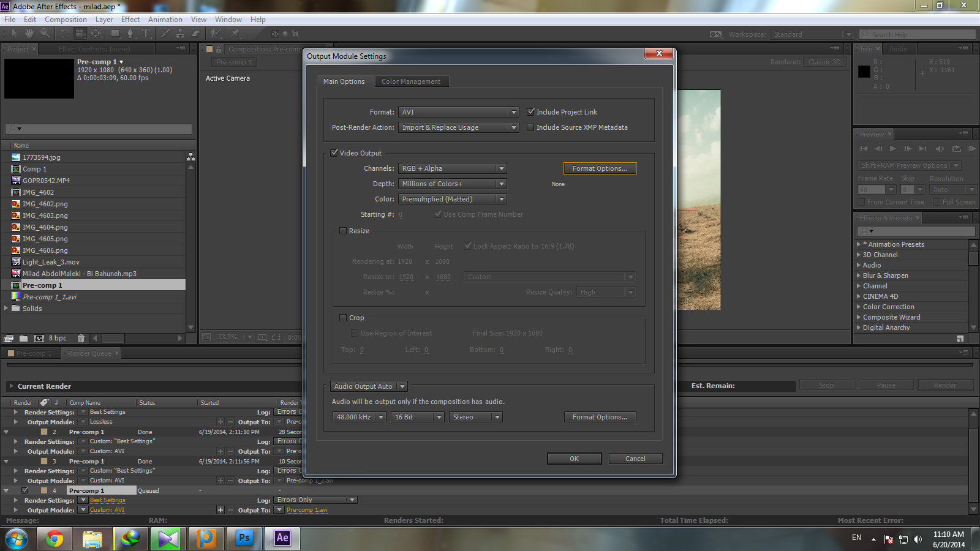
Task: Select the Rotation tool
Action: pos(64,33)
